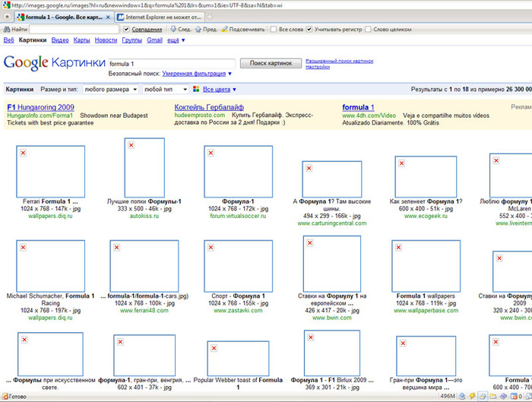Click broken image icon of 'Формула 1 - F1 Birlux 2009'

(x=311, y=337)
